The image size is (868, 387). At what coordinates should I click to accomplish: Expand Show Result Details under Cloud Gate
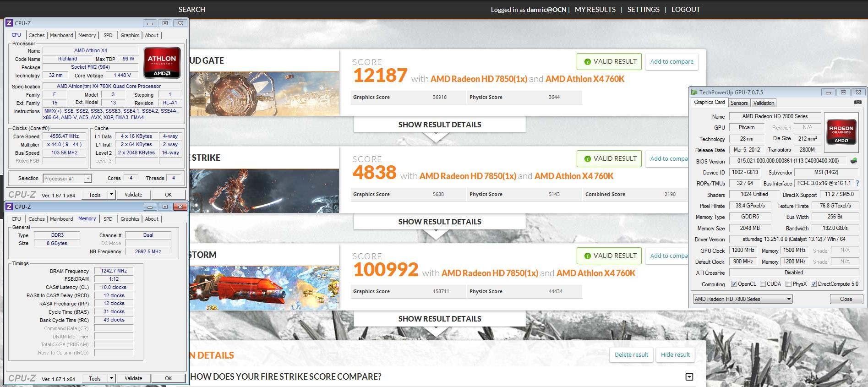point(440,125)
